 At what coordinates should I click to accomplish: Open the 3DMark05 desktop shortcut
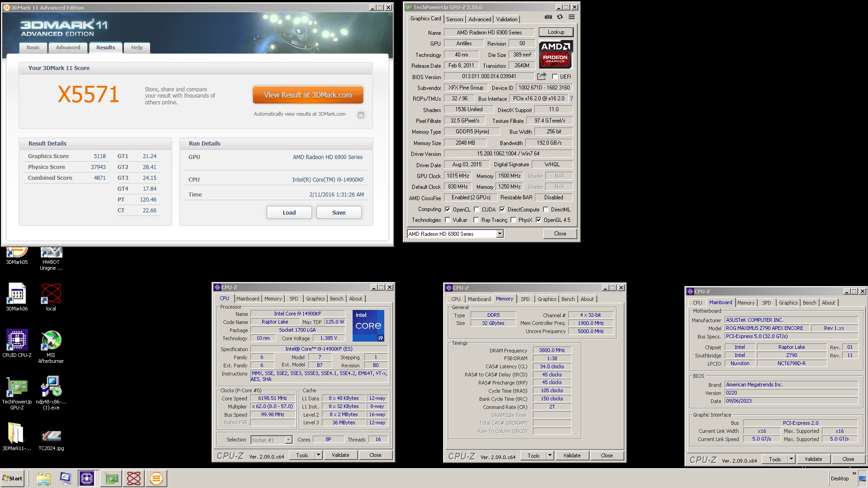point(17,256)
